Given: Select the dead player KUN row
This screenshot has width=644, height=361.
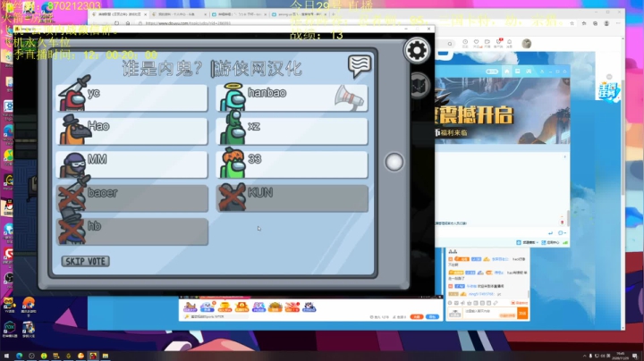Looking at the screenshot, I should [292, 198].
